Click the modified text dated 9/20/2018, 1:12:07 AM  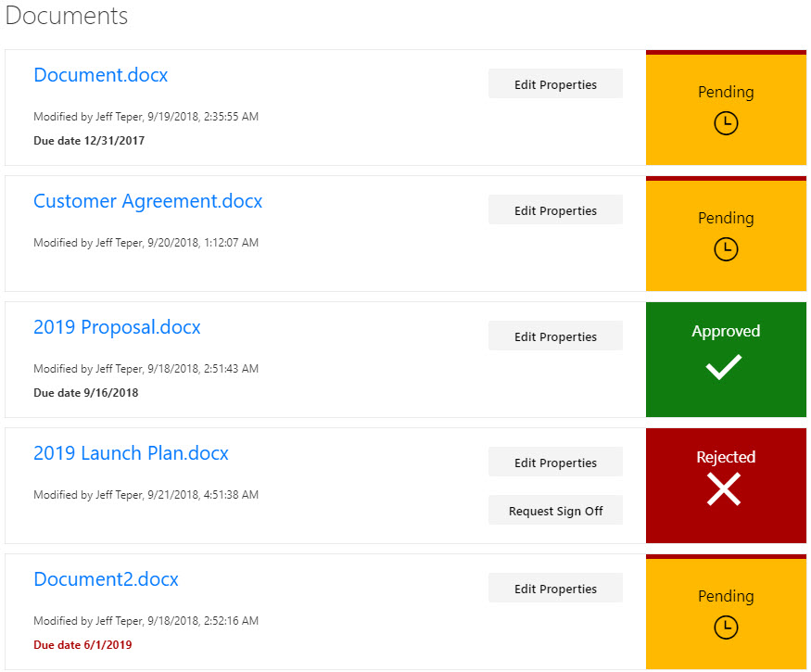[146, 243]
